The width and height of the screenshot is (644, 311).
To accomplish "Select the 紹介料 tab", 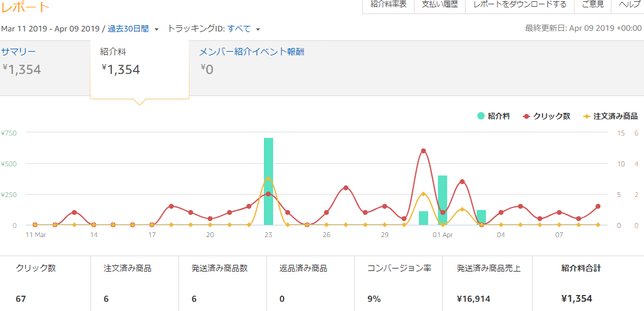I will (x=140, y=69).
